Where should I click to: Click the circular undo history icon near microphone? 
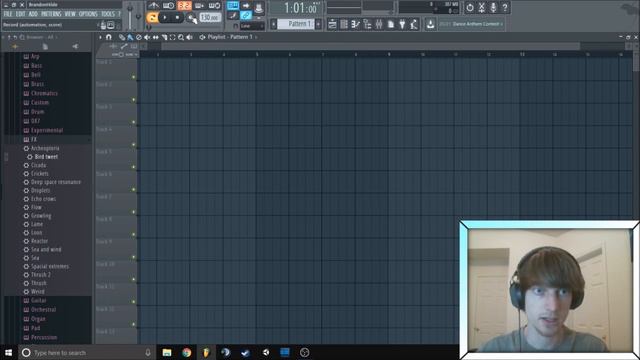tap(470, 7)
